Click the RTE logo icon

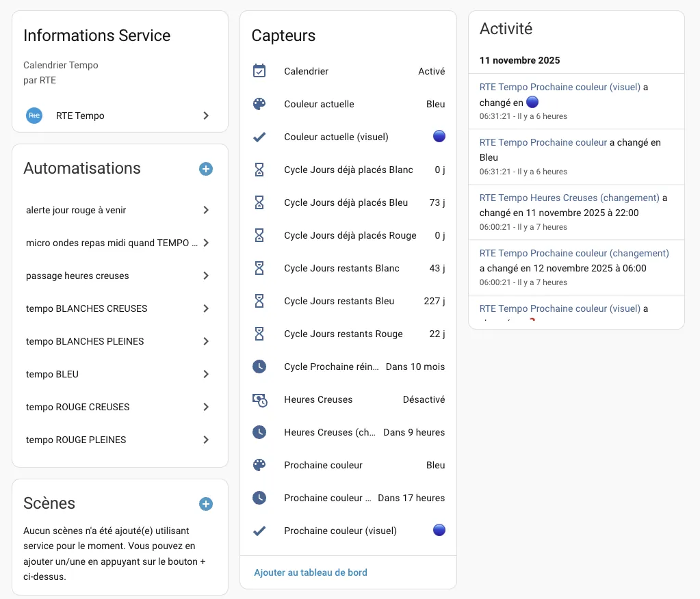coord(34,116)
